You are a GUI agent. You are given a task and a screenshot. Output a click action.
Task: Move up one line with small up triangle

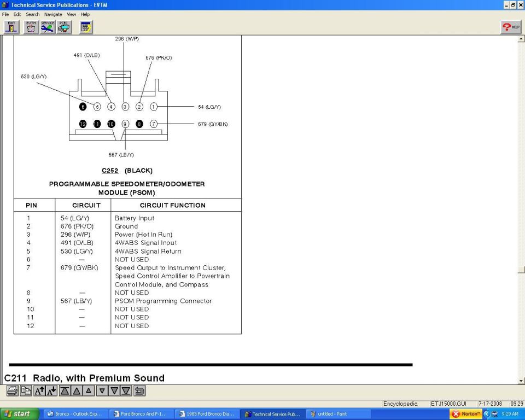(x=89, y=390)
